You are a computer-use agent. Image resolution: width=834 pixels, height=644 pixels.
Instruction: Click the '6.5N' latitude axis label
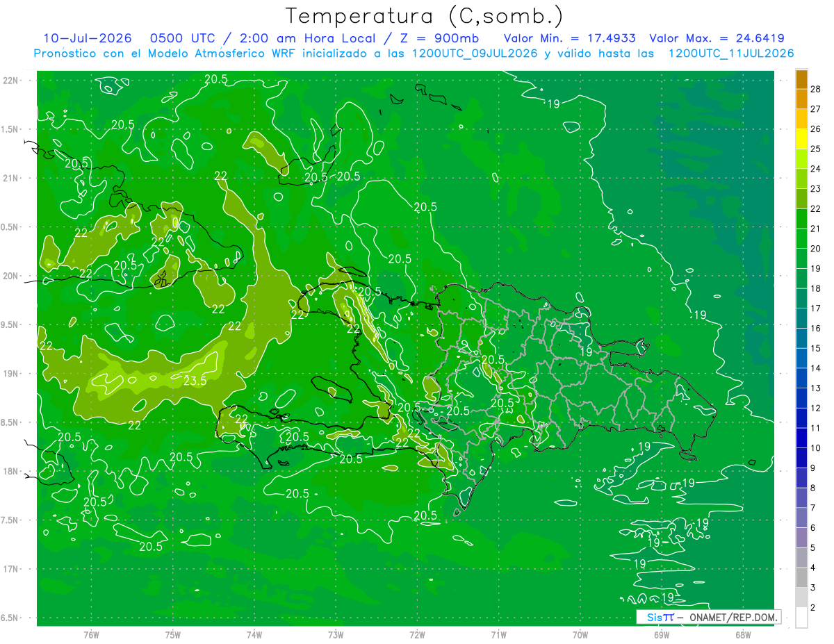[9, 618]
